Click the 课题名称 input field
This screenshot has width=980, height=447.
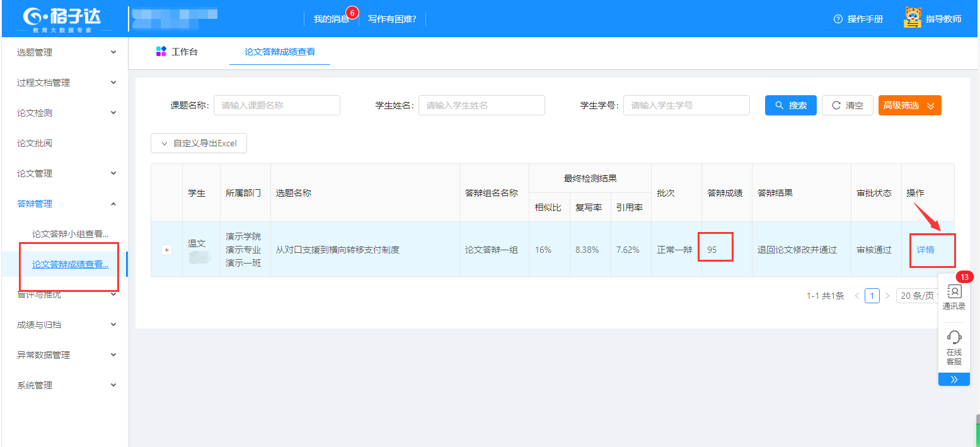pyautogui.click(x=277, y=105)
